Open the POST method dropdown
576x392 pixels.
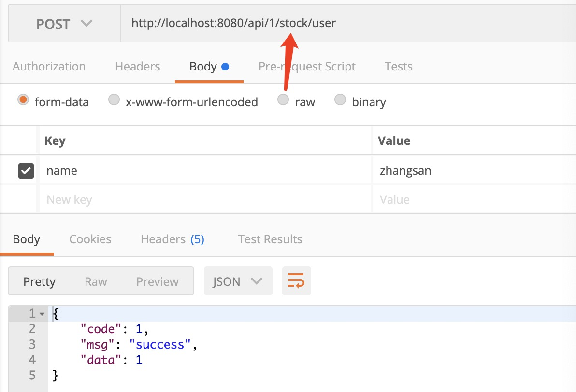(64, 24)
